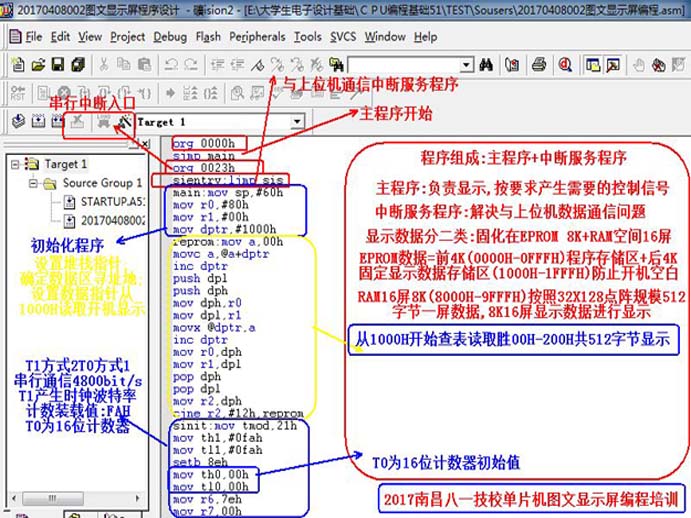The image size is (691, 518).
Task: Click the Open file icon
Action: [38, 65]
